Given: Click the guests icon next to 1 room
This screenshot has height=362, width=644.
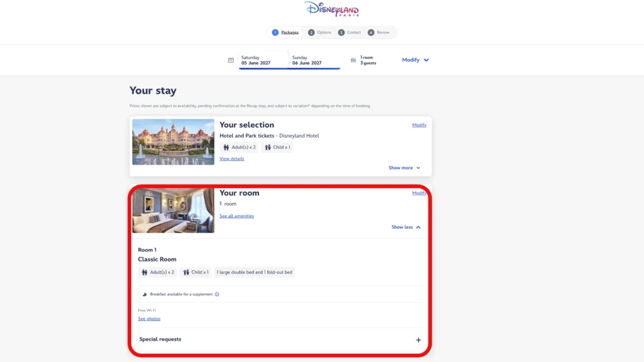Looking at the screenshot, I should (x=353, y=60).
